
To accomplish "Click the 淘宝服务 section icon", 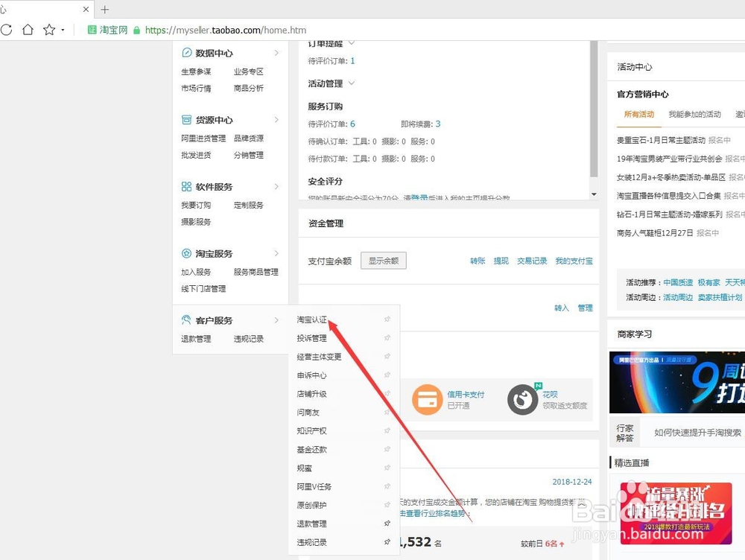I will click(x=187, y=253).
